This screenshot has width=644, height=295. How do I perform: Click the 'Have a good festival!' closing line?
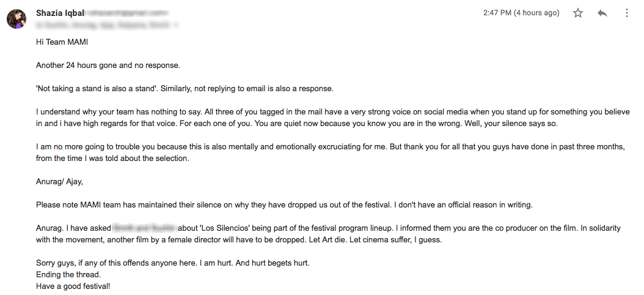click(73, 286)
